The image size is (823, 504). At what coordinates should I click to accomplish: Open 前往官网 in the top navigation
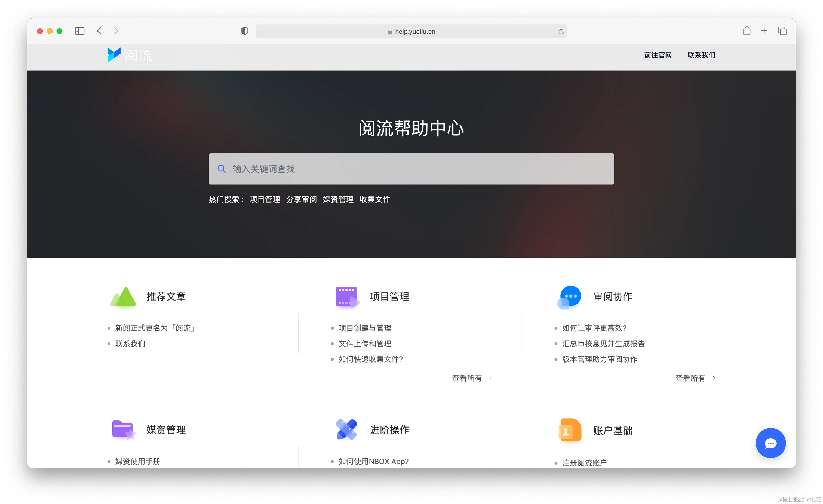pyautogui.click(x=658, y=55)
